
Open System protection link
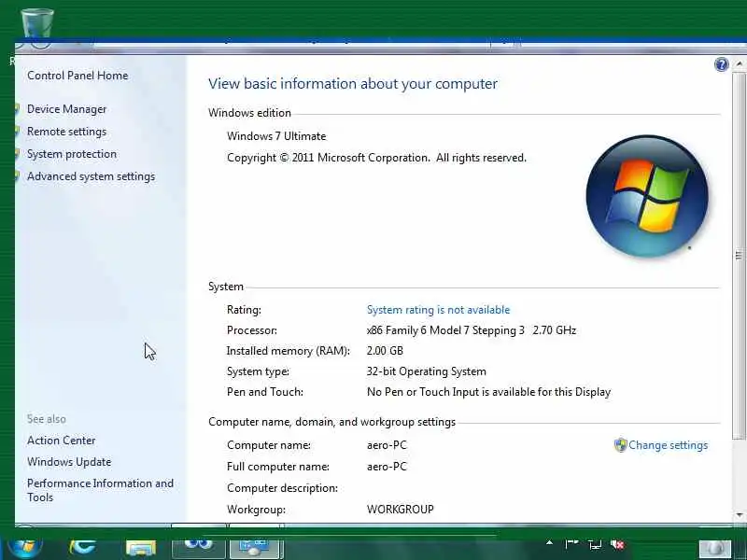click(x=72, y=154)
